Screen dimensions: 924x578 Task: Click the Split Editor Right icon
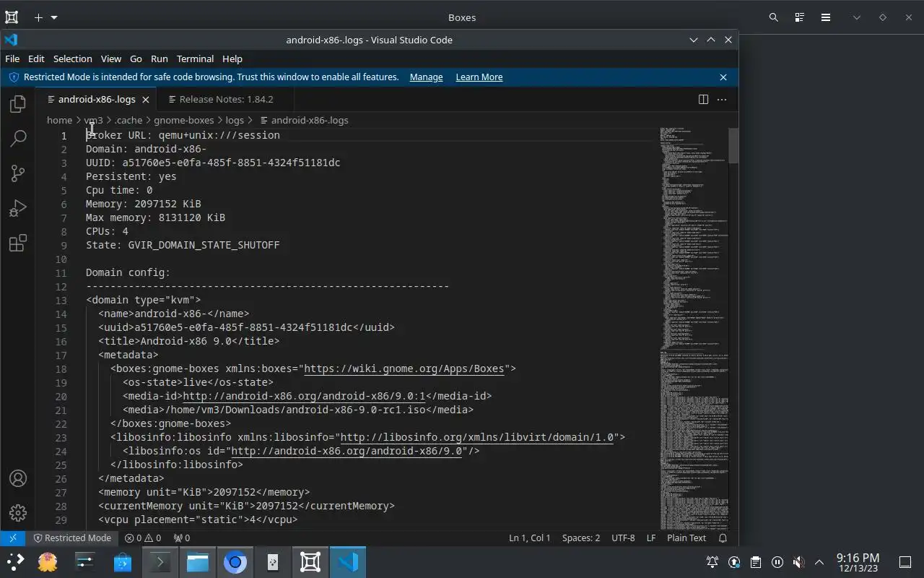703,99
